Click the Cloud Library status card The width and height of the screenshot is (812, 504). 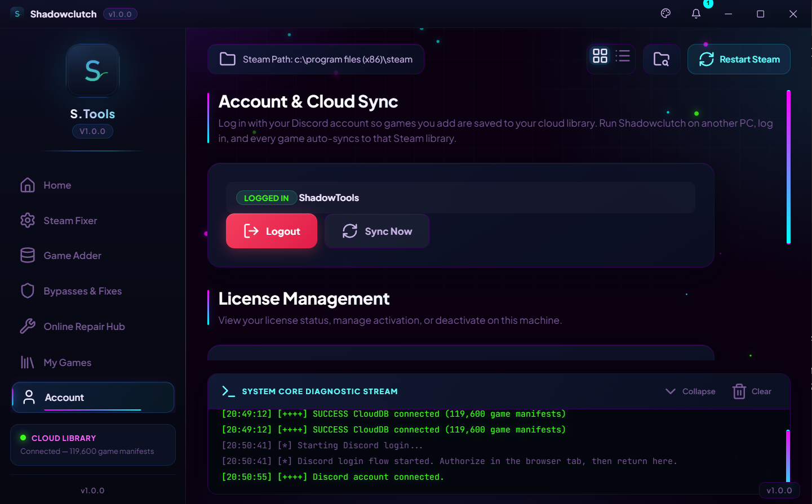[x=93, y=445]
